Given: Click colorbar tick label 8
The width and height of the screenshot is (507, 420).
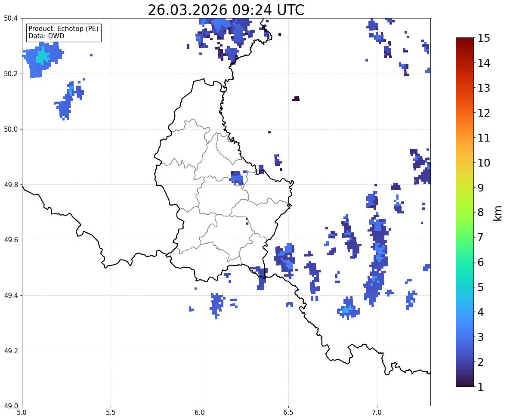Looking at the screenshot, I should pyautogui.click(x=480, y=213).
